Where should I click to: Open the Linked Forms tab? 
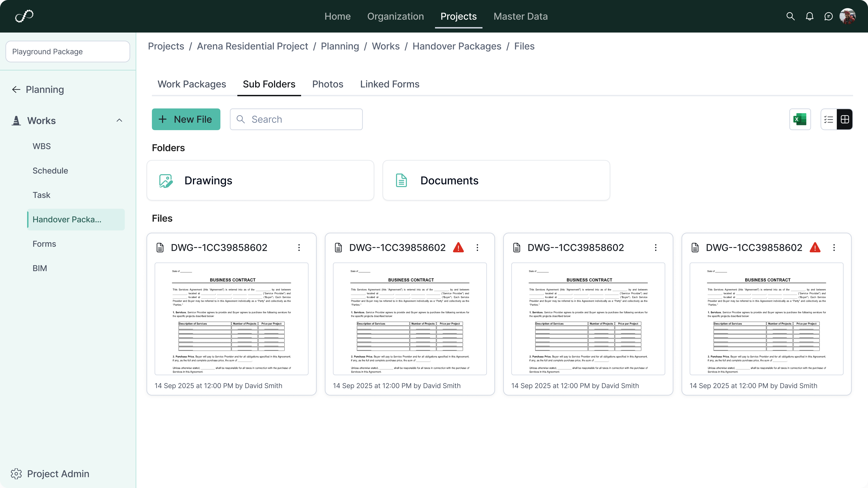point(390,84)
